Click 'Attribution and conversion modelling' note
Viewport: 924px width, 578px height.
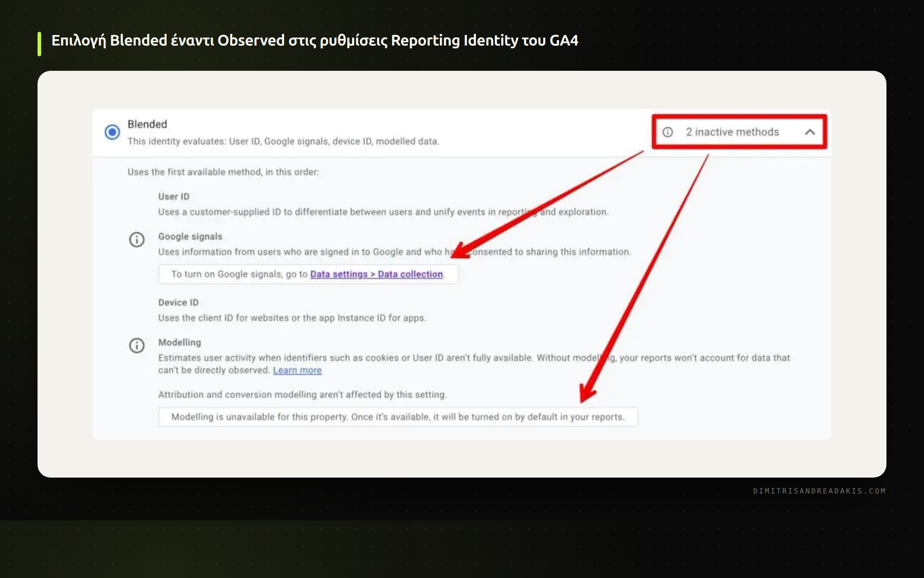[x=302, y=394]
